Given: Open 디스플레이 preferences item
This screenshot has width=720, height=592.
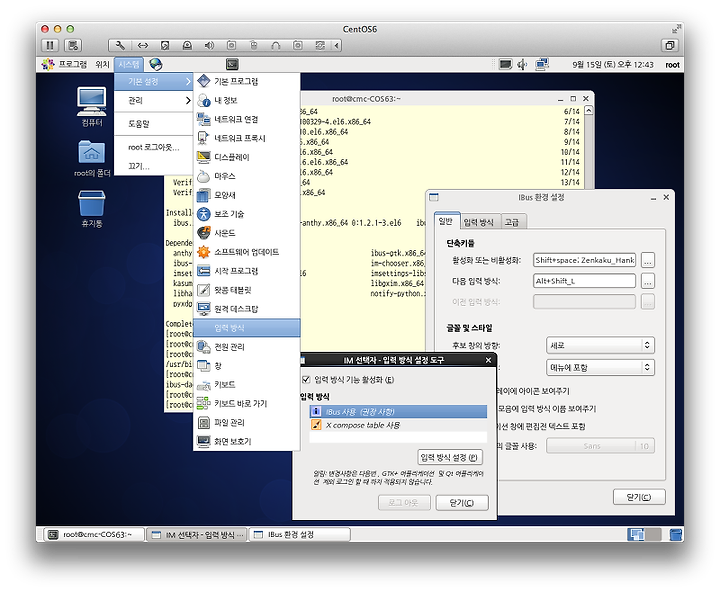Looking at the screenshot, I should 247,157.
